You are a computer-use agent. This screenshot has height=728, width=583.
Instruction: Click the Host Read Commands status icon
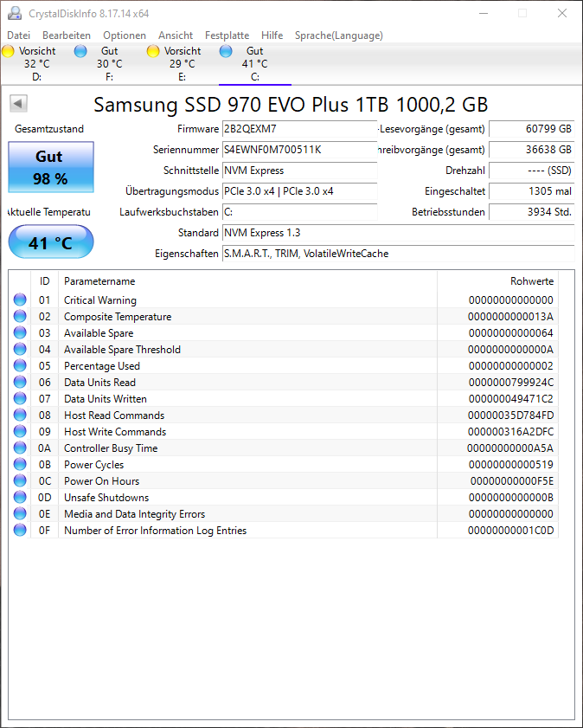[x=20, y=415]
